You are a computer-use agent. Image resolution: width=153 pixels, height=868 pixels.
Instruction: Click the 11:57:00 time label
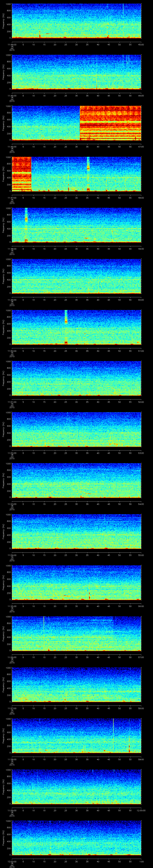tap(12, 708)
